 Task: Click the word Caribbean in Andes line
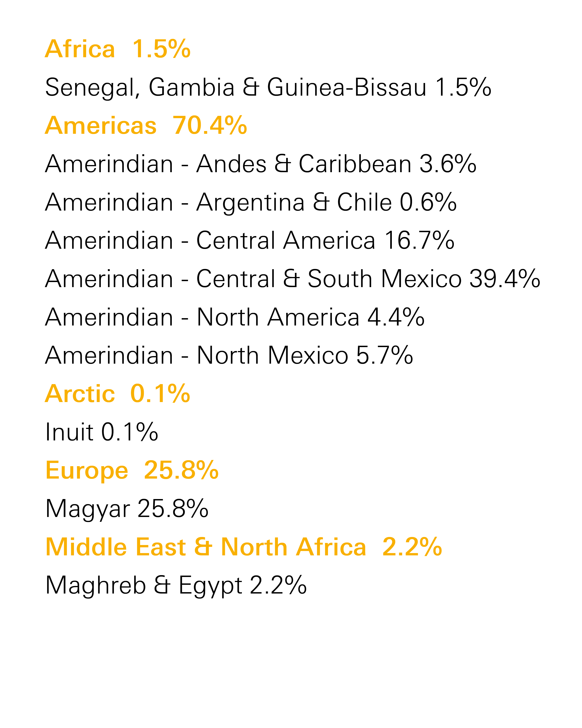point(355,164)
